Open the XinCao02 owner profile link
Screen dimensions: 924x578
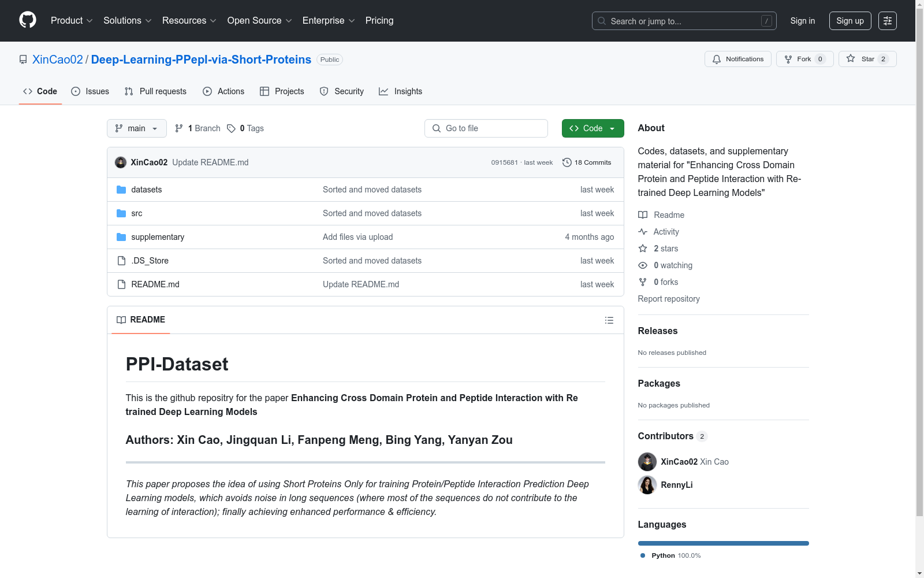point(58,60)
